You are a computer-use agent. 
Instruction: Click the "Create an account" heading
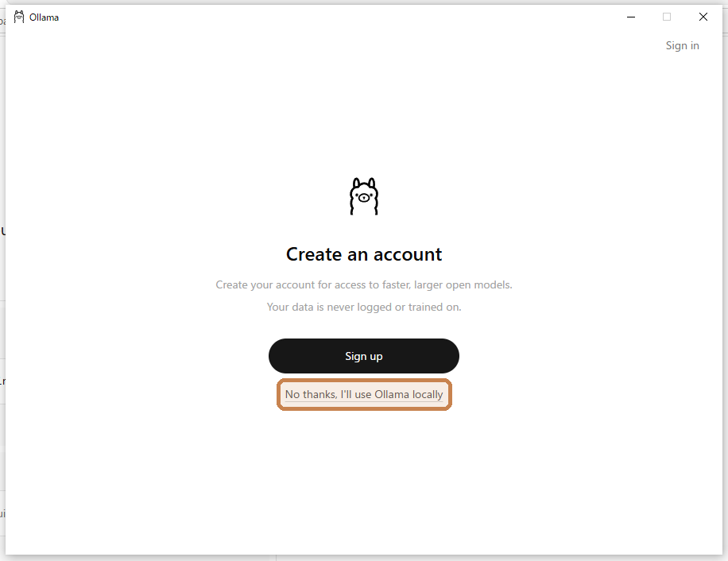point(364,254)
